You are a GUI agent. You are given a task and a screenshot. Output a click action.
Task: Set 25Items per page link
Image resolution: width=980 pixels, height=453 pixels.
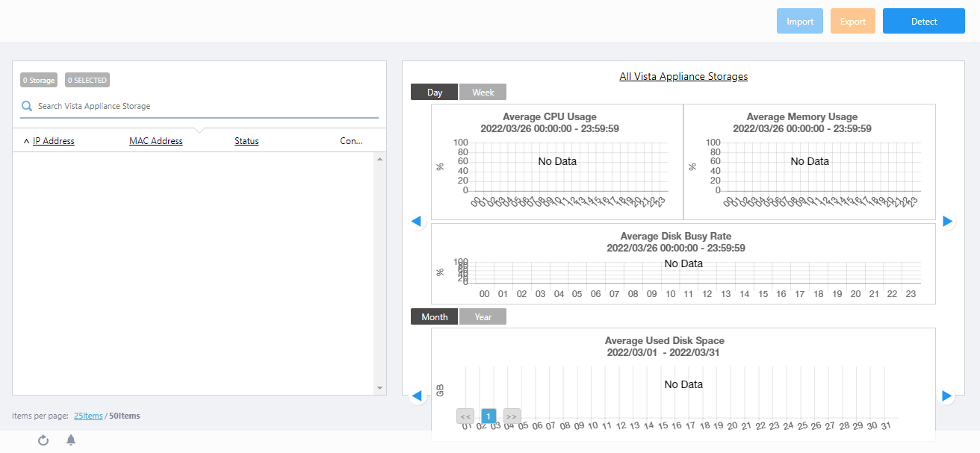(x=88, y=416)
